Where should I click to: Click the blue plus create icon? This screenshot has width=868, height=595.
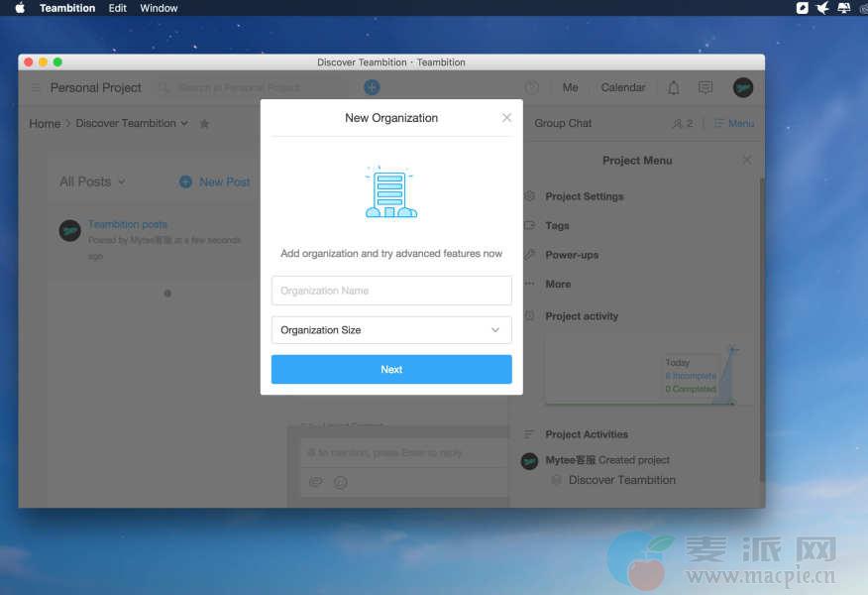pos(372,87)
